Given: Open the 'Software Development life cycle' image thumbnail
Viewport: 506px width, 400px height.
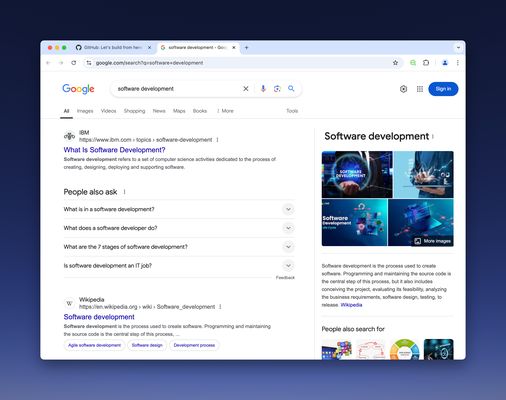Looking at the screenshot, I should pos(354,222).
